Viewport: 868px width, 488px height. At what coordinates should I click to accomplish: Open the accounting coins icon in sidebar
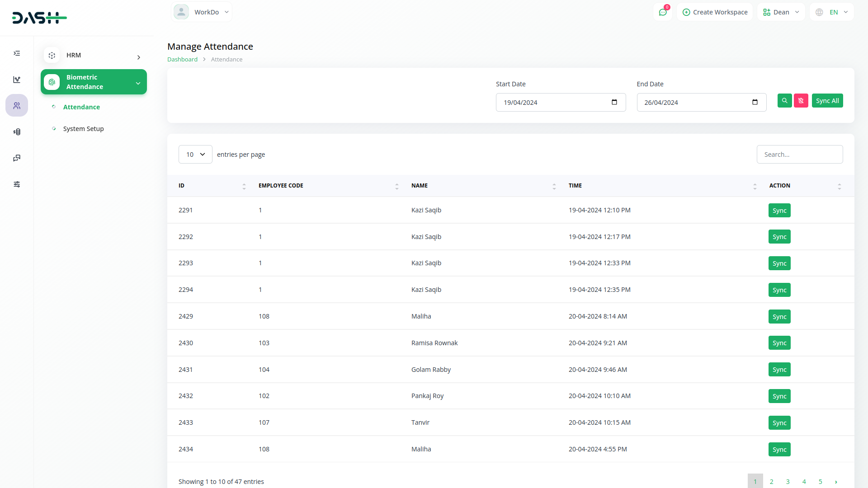pyautogui.click(x=17, y=132)
